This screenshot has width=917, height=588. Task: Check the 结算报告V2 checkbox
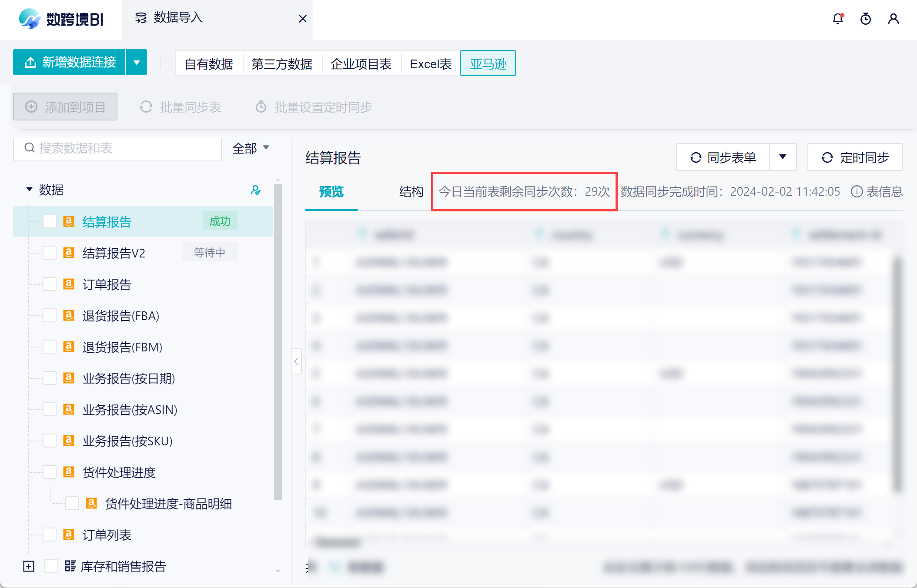click(50, 253)
